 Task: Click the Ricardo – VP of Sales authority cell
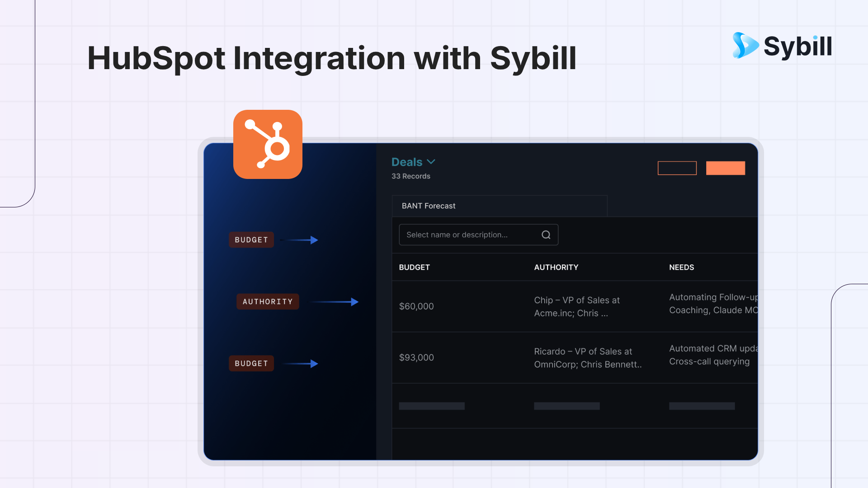[x=588, y=358]
